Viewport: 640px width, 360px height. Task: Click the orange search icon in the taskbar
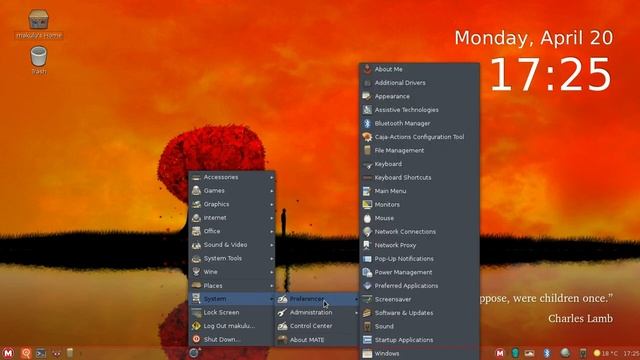tap(26, 353)
